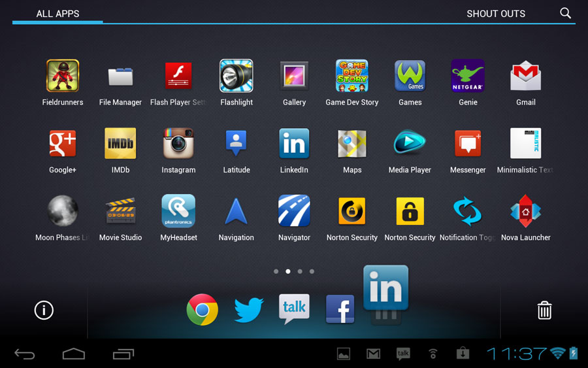This screenshot has width=588, height=368.
Task: Switch to the SHOUT OUTS tab
Action: coord(496,14)
